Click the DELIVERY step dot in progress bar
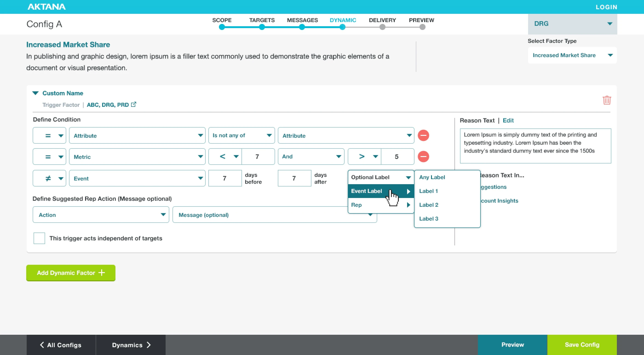The height and width of the screenshot is (355, 644). (x=382, y=27)
